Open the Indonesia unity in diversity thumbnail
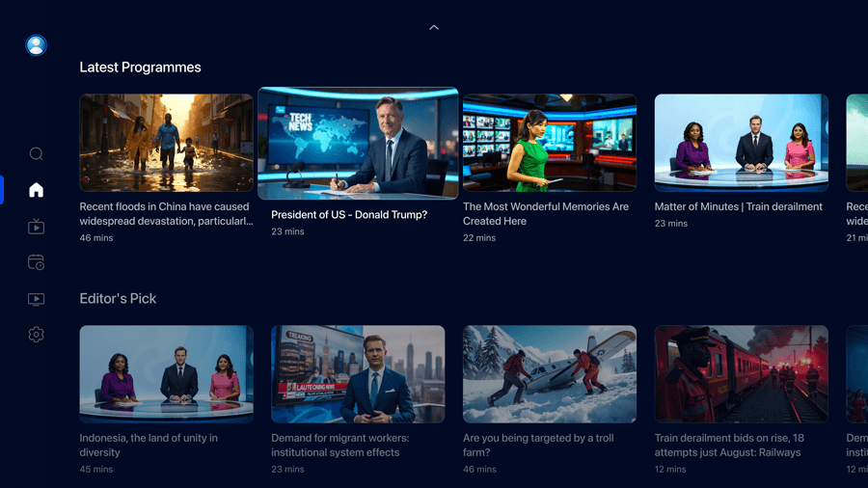 [166, 374]
